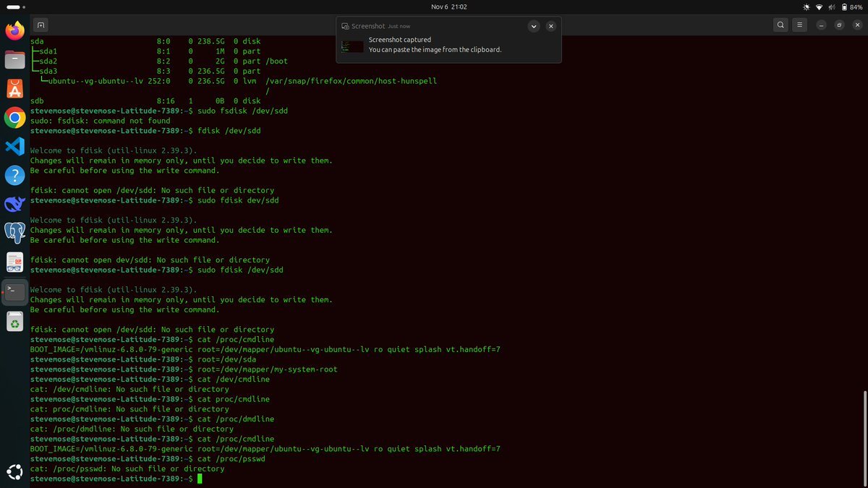Open Firefox from the dock

[x=14, y=31]
